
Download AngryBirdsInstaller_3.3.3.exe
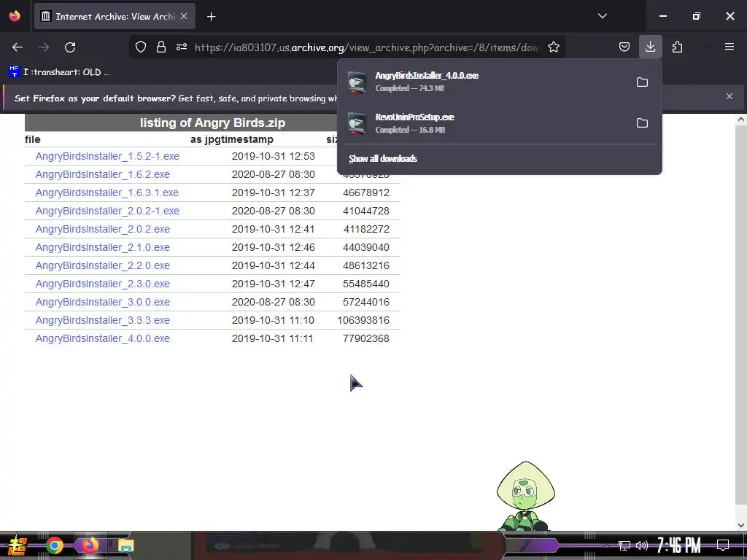102,320
